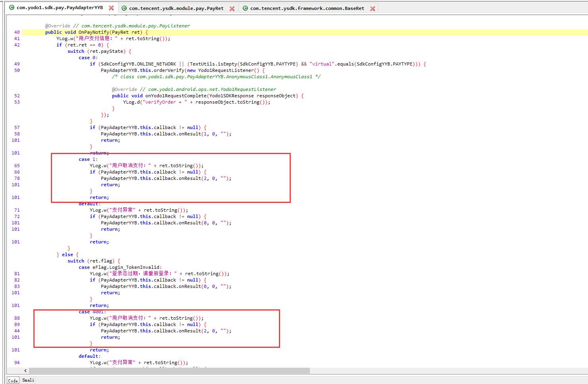Click the class icon on PayRet tab
Screen dimensions: 588x384
click(x=124, y=8)
